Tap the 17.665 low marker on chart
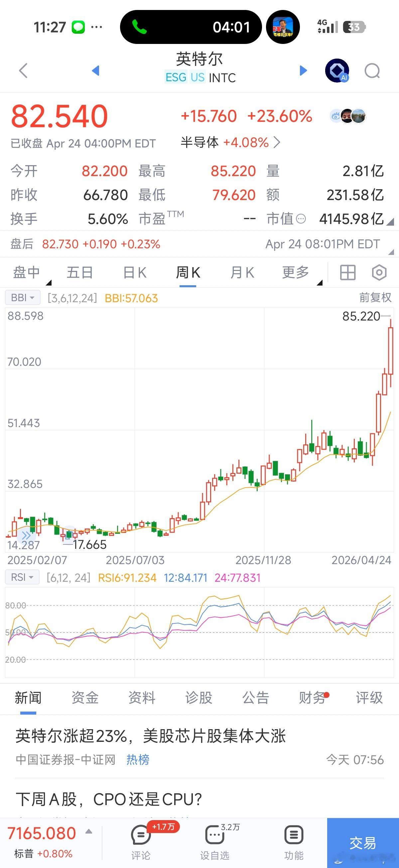Image resolution: width=399 pixels, height=868 pixels. [89, 544]
